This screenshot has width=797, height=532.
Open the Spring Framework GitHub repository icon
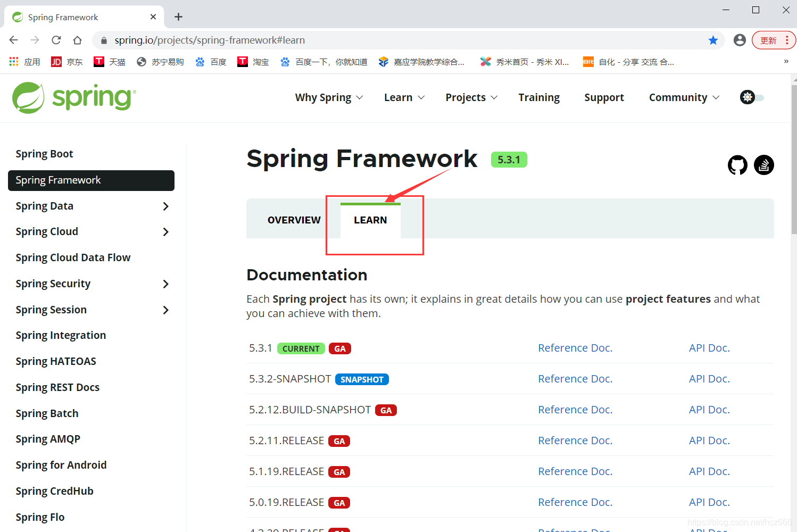pyautogui.click(x=737, y=165)
